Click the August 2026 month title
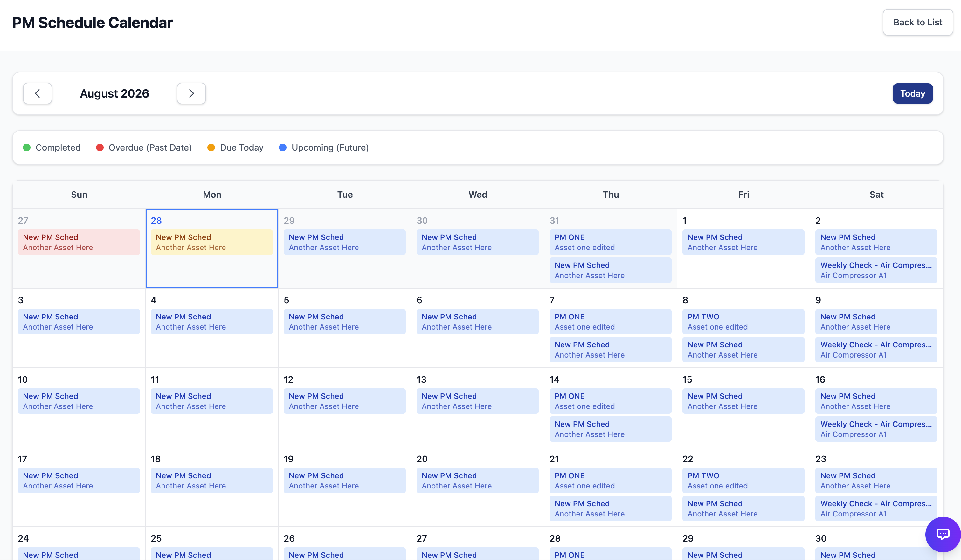 (114, 93)
